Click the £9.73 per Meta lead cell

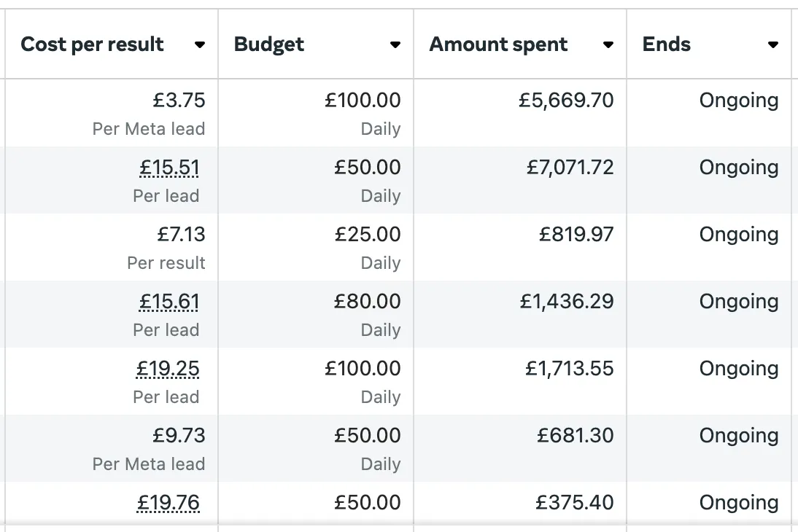(179, 437)
